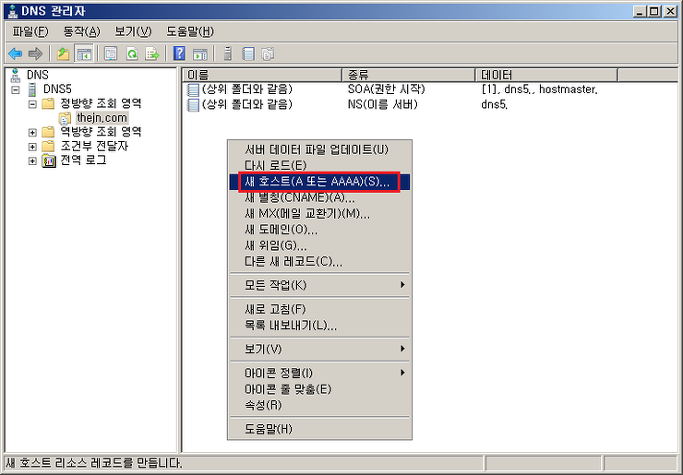Sort by the 데이터 column header
Viewport: 683px width, 475px height.
tap(546, 75)
